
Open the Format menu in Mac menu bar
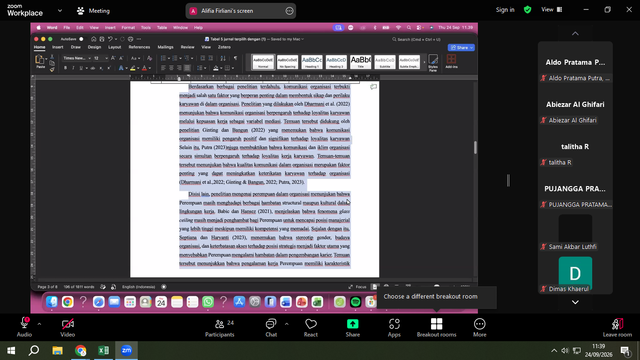click(x=128, y=28)
